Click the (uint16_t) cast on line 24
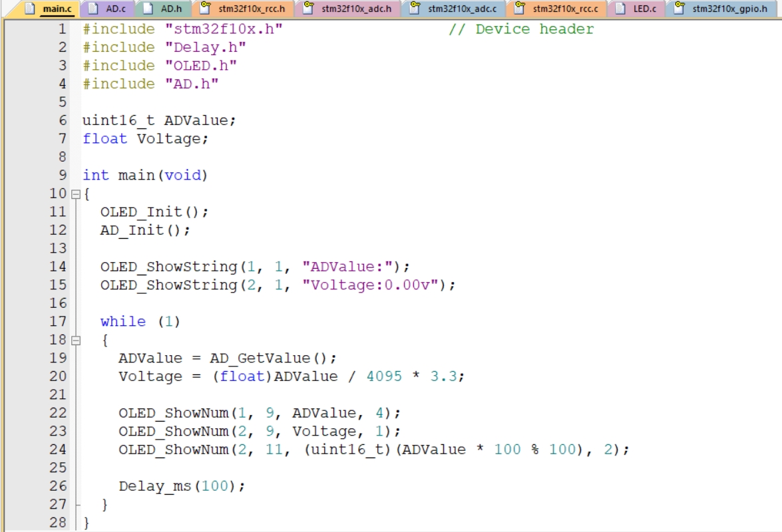Image resolution: width=782 pixels, height=532 pixels. coord(347,450)
